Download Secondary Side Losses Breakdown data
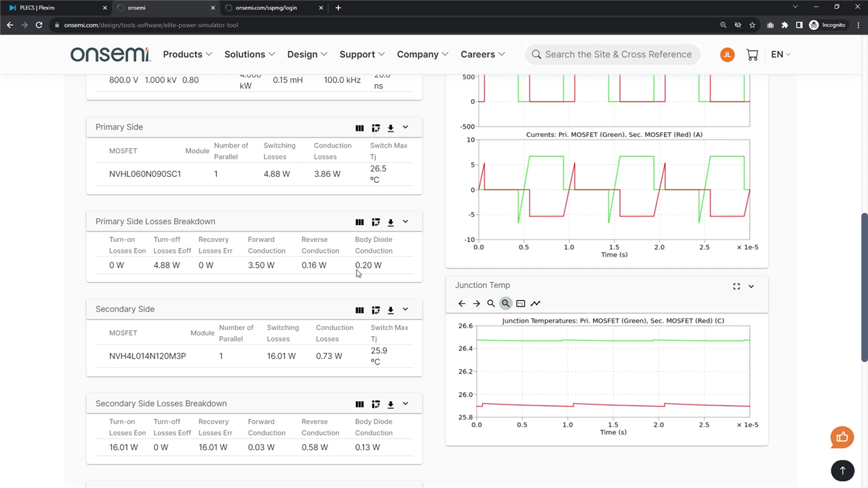Viewport: 868px width, 488px height. 391,404
